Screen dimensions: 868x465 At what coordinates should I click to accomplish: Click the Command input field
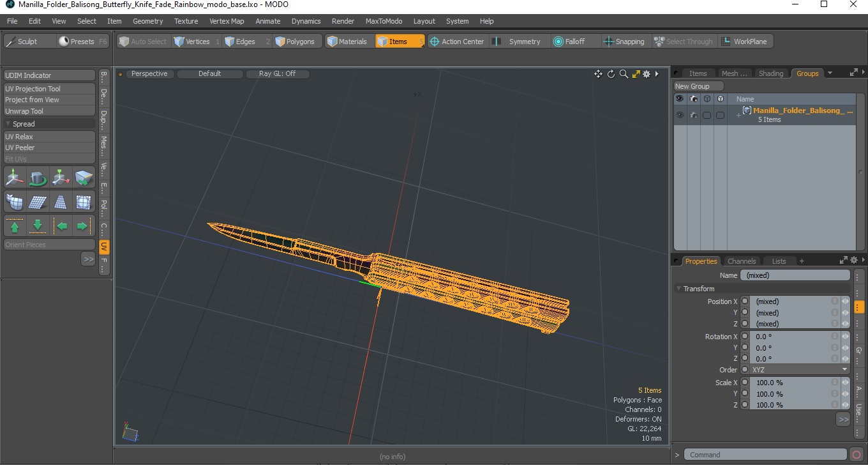[x=765, y=455]
